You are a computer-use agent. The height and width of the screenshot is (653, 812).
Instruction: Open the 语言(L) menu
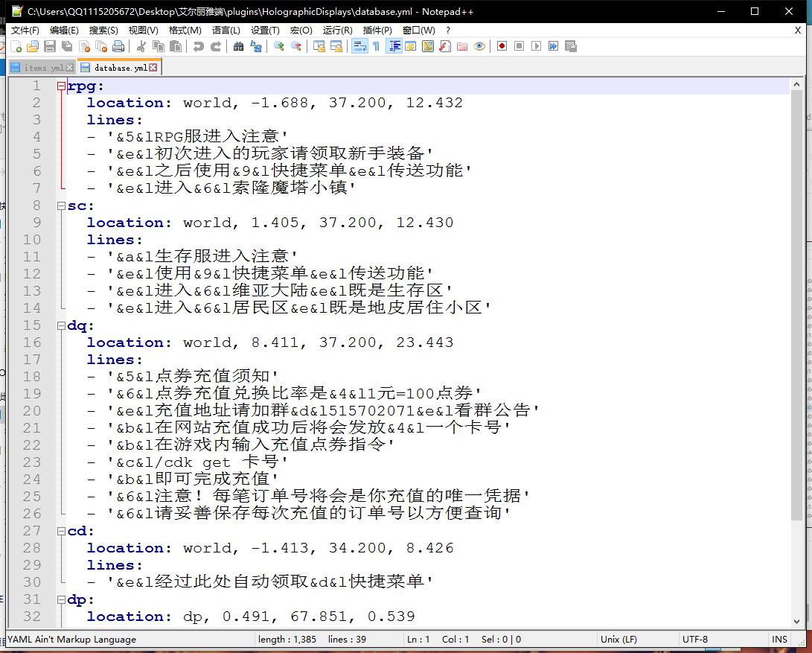point(226,31)
